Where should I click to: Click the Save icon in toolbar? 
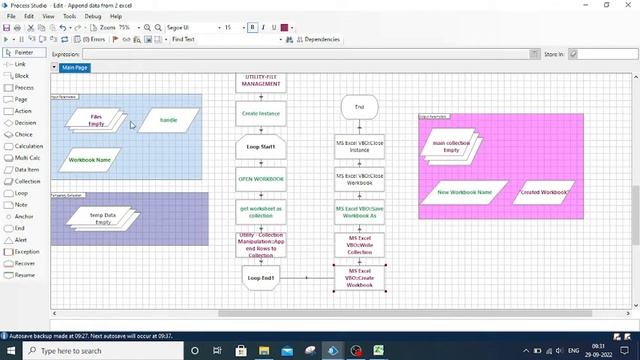(x=6, y=28)
